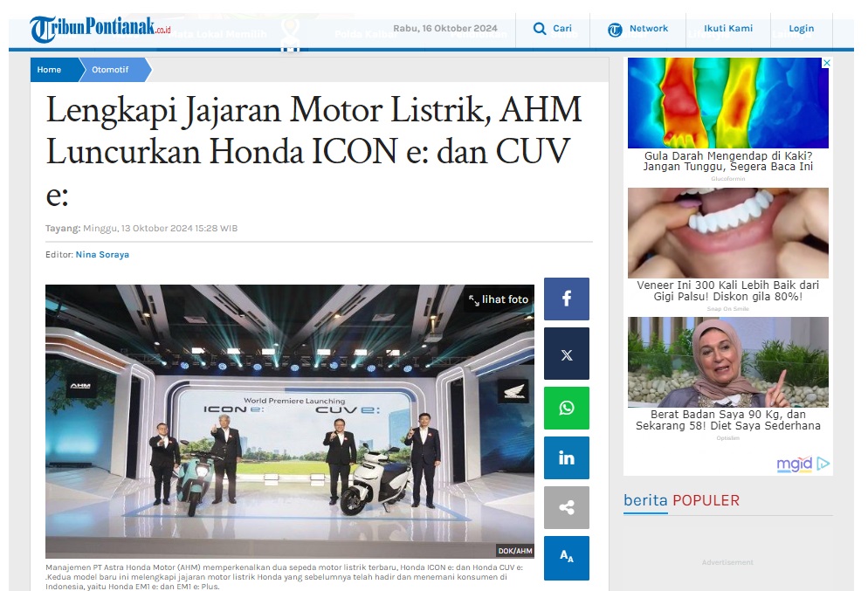Image resolution: width=868 pixels, height=591 pixels.
Task: Click ad text Gula Darah Mengendap di Kaki
Action: pos(728,161)
